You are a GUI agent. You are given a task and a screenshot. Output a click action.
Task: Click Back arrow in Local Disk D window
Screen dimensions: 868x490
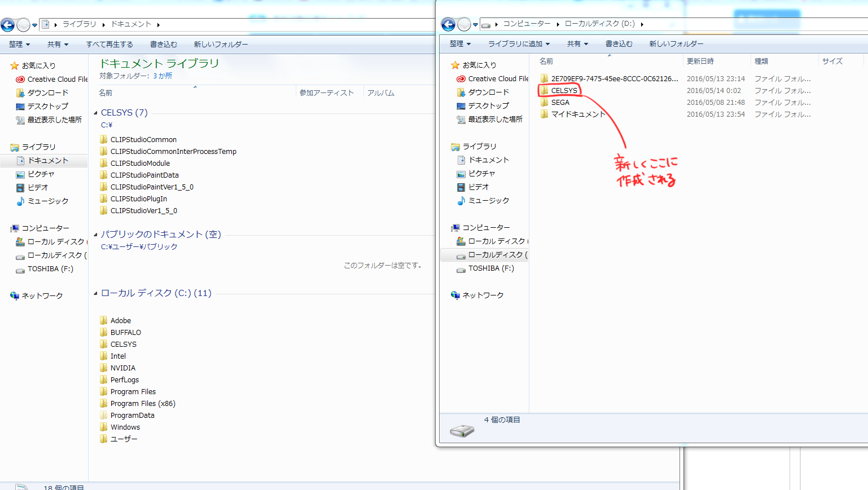pyautogui.click(x=448, y=24)
